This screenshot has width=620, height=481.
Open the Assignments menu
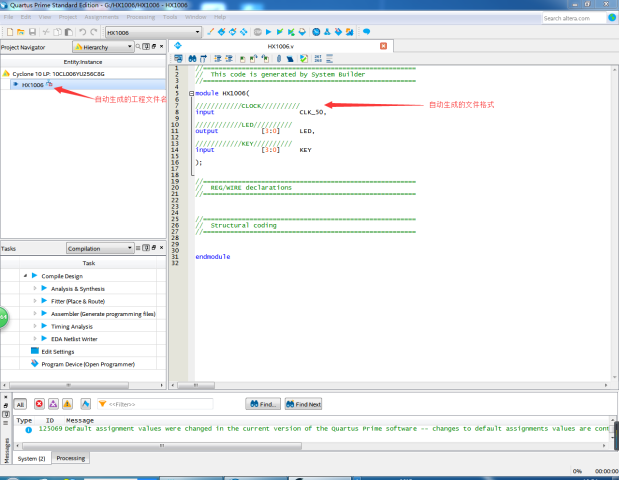pos(101,17)
